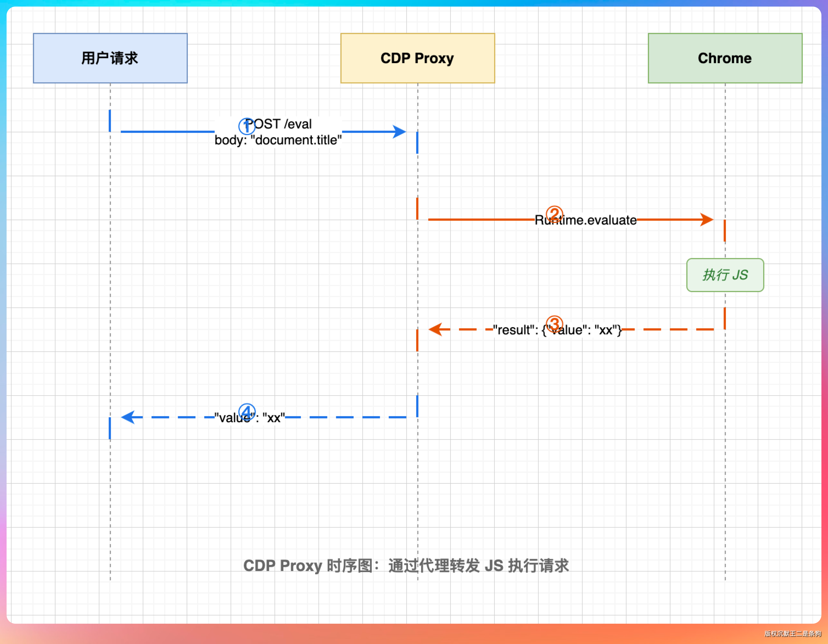Select the 用户请求 participant box
This screenshot has height=644, width=828.
(x=110, y=58)
